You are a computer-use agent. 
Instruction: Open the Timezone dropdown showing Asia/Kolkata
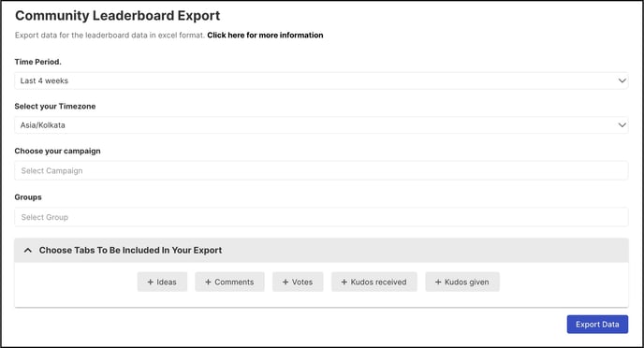pyautogui.click(x=321, y=125)
